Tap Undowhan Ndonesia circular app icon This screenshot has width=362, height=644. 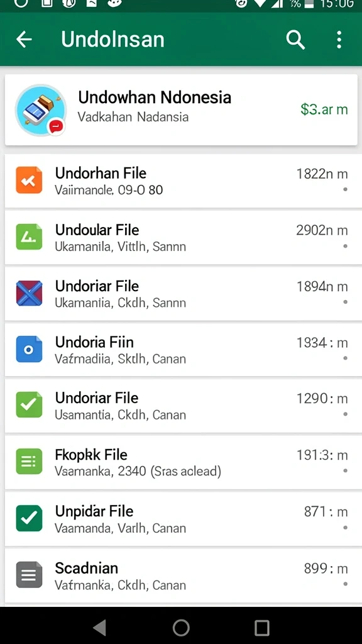pyautogui.click(x=41, y=110)
